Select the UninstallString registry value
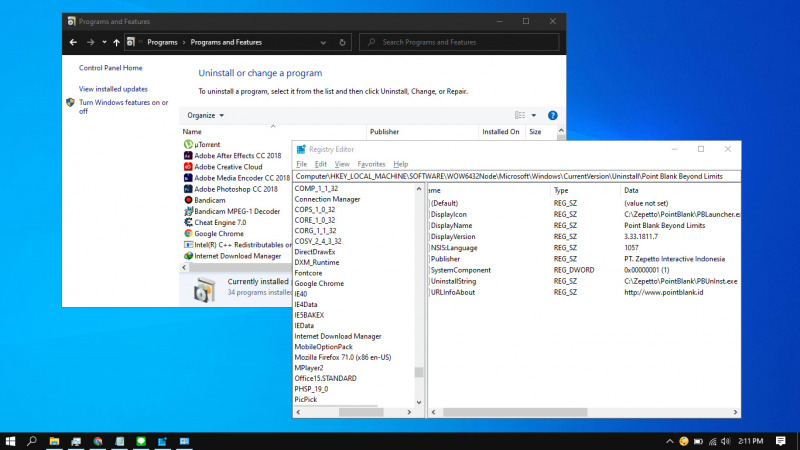 pos(453,281)
